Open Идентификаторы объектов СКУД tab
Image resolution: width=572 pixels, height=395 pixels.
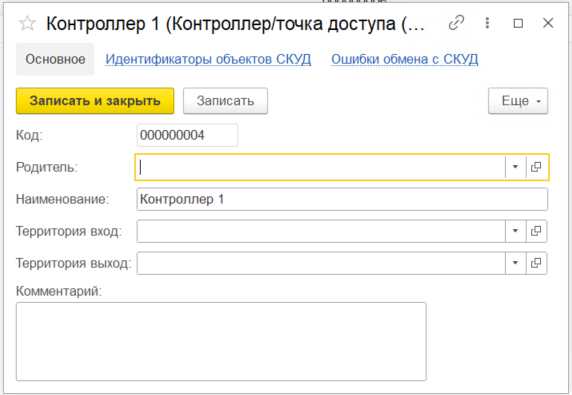click(x=208, y=59)
